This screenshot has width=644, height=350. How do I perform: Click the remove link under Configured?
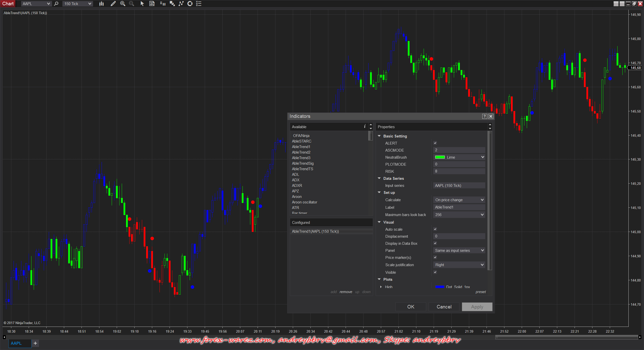coord(346,292)
